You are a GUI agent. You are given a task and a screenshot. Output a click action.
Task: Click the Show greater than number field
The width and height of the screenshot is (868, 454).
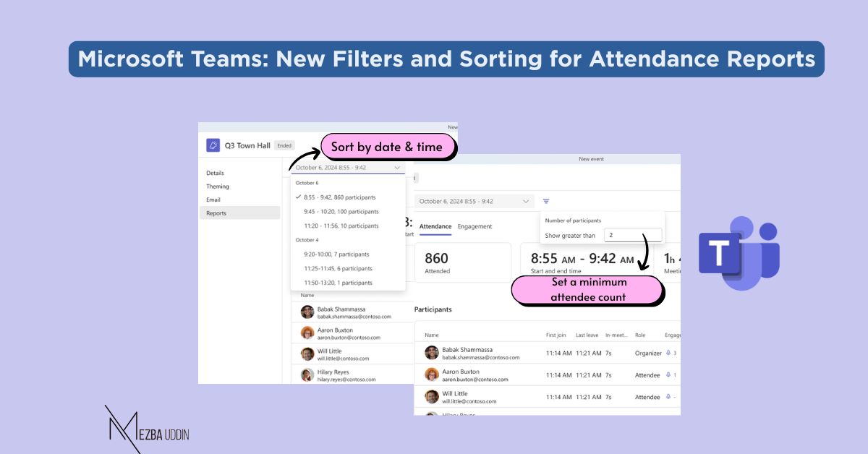tap(633, 235)
